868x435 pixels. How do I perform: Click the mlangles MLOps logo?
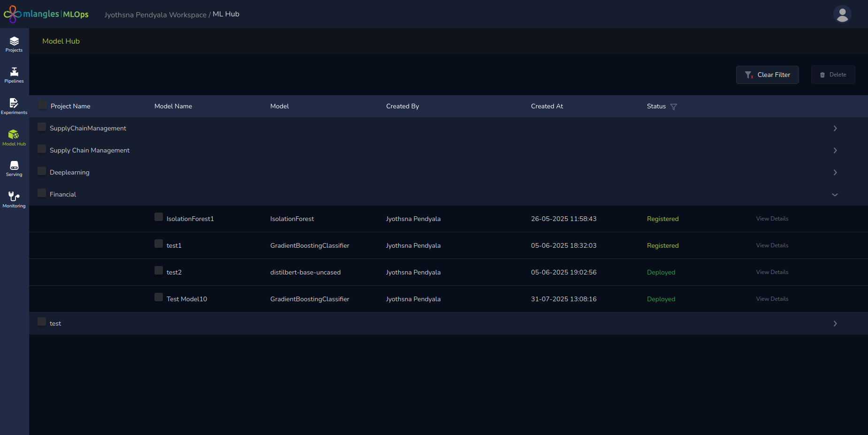coord(46,14)
